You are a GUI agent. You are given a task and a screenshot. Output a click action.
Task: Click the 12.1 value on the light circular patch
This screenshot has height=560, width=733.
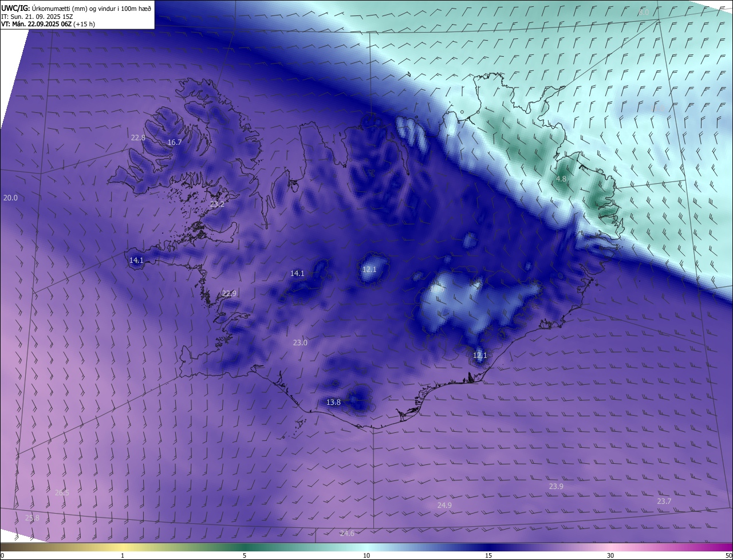point(369,270)
